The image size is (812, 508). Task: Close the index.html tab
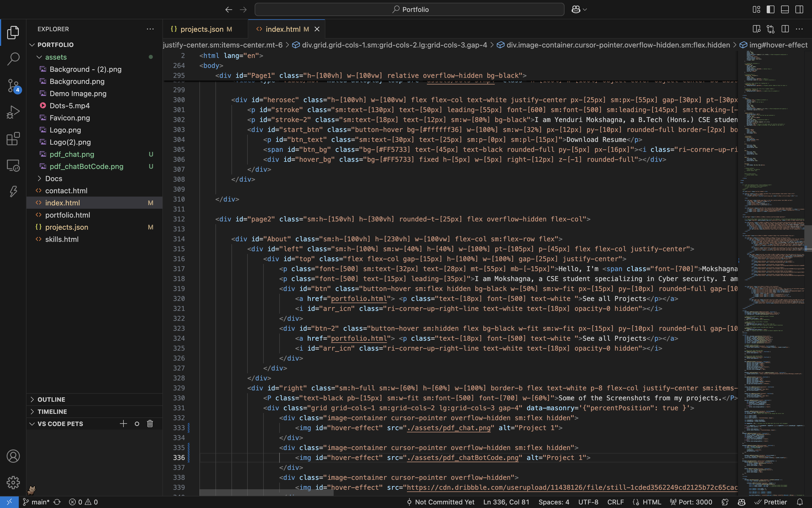[317, 29]
